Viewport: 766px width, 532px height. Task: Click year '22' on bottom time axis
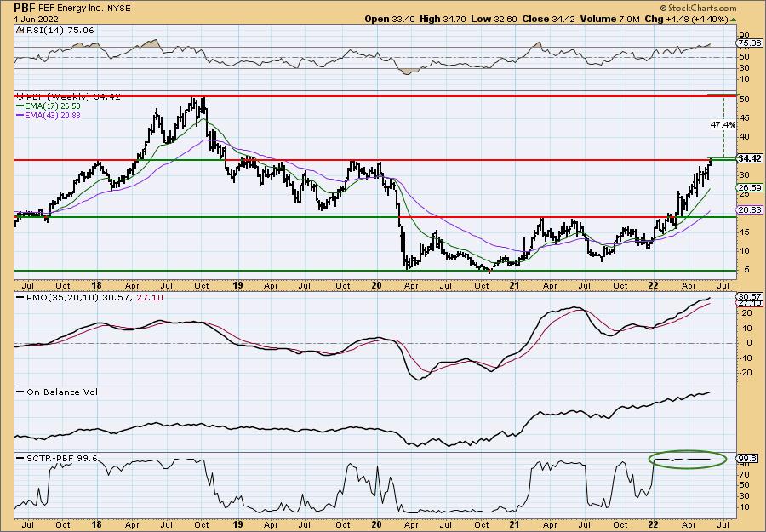(x=653, y=524)
